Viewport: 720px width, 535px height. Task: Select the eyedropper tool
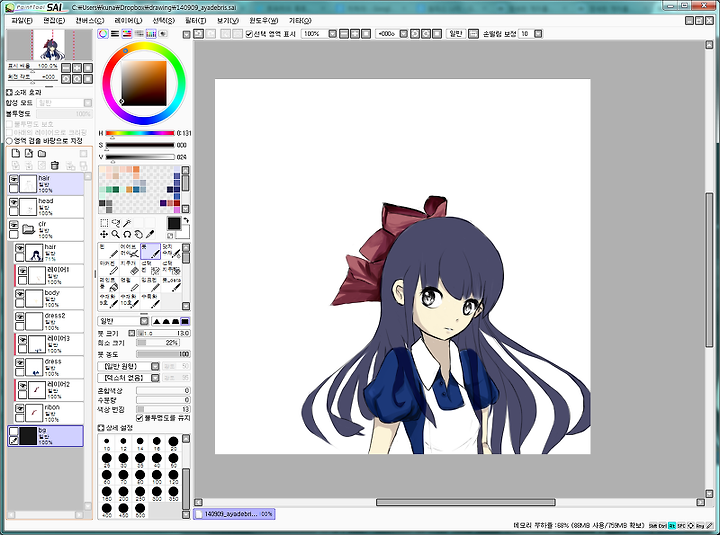point(150,234)
